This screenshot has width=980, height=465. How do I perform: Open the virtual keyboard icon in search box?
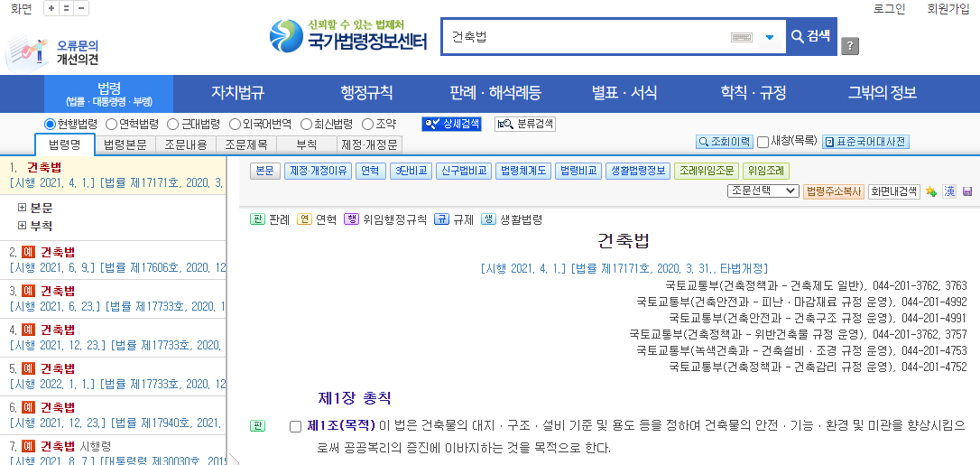point(741,38)
